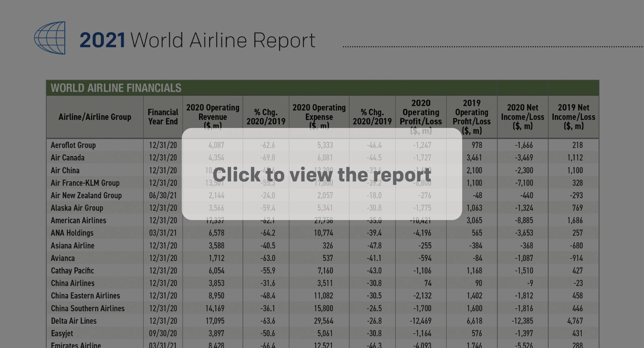The height and width of the screenshot is (348, 644).
Task: Select the 'Air Canada' row name
Action: pos(68,158)
